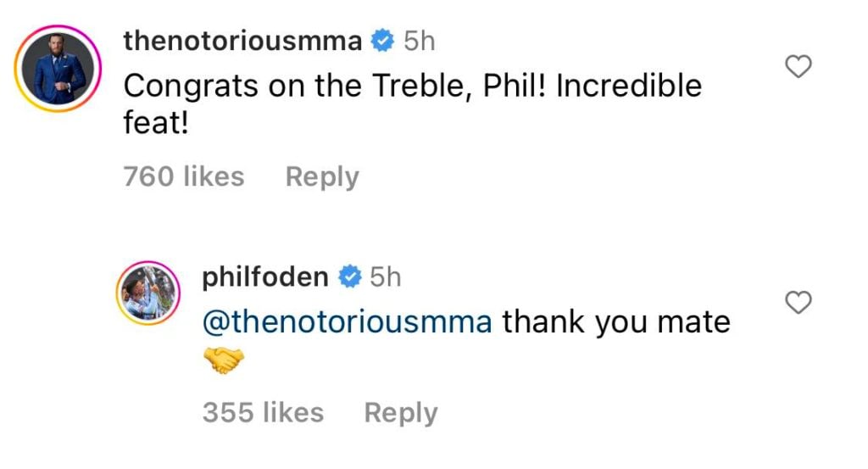
Task: Open philfoden username profile link
Action: click(x=265, y=276)
